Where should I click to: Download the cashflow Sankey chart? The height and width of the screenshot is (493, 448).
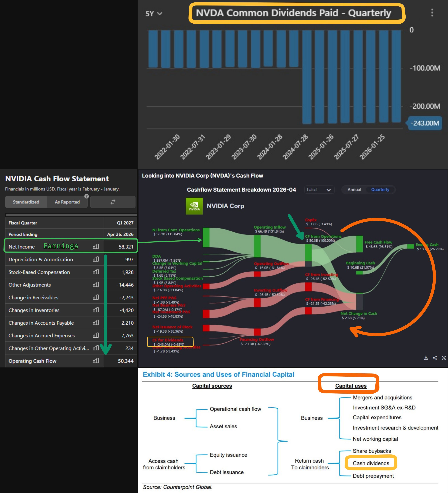point(426,358)
